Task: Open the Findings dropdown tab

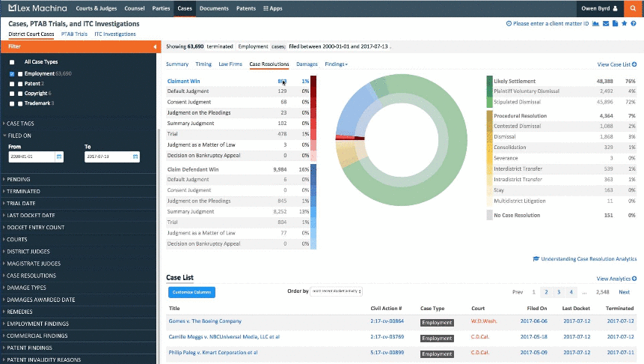Action: pyautogui.click(x=336, y=64)
